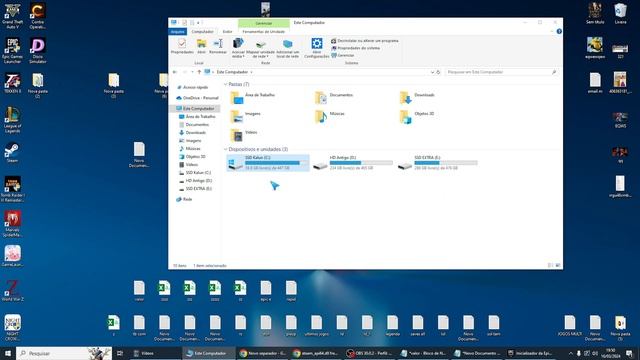Open the quick access toolbar dropdown

199,23
